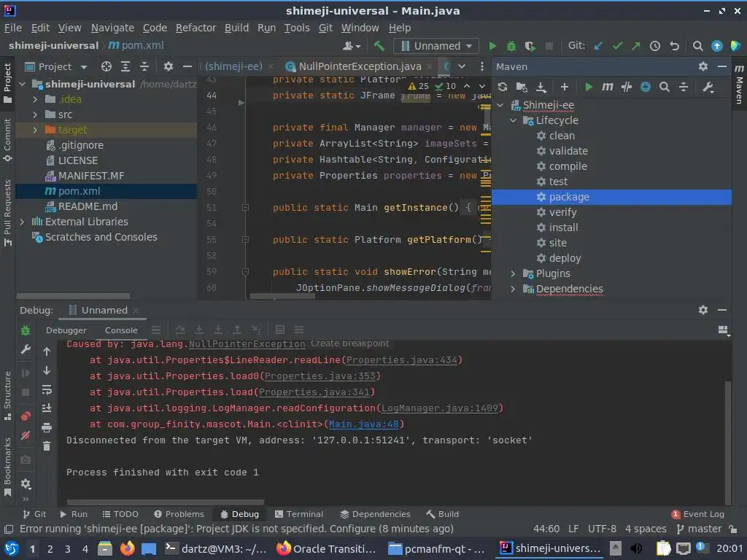Viewport: 747px width, 560px height.
Task: Open the Event Log button
Action: point(698,514)
